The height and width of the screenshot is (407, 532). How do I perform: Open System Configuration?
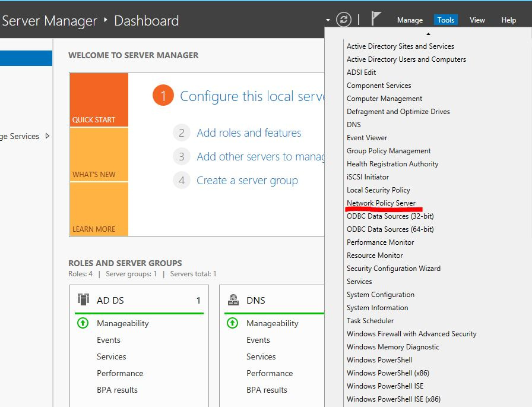point(381,295)
